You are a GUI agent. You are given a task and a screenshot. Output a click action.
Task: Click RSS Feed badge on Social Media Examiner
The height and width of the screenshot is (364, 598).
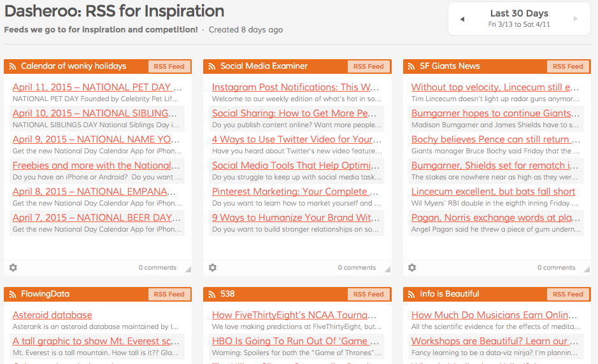pos(368,66)
